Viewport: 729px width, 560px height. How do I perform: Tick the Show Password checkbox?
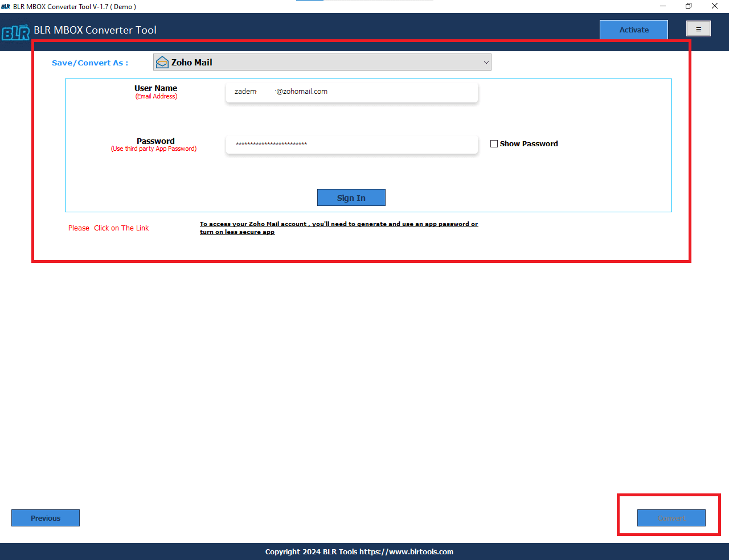(x=494, y=144)
